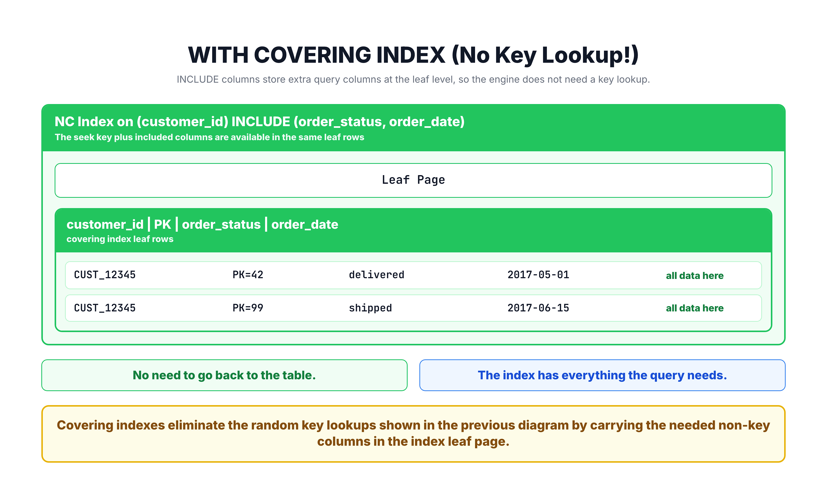Click the 'PK=42' cell
Viewport: 827px width, 504px height.
tap(248, 275)
